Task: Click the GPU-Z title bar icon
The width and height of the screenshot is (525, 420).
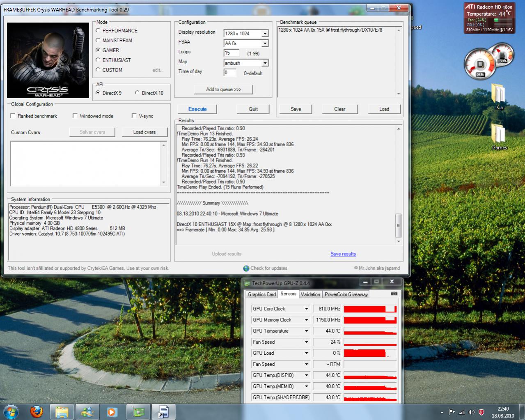Action: click(x=247, y=283)
